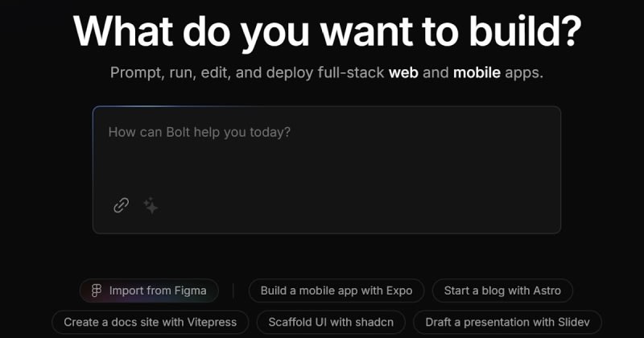Viewport: 644px width, 338px height.
Task: Pick "Create a docs site with Vitepress"
Action: coord(150,322)
